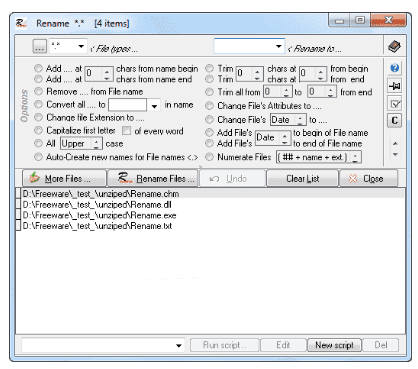Select 'Add at chars from name begin' radio
The image size is (418, 369).
pyautogui.click(x=39, y=68)
